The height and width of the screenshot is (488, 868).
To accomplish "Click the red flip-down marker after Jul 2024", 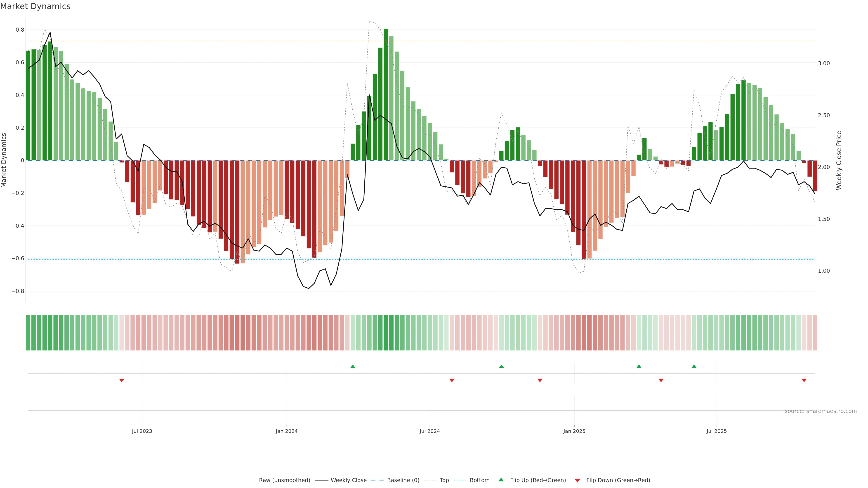I will [x=452, y=380].
